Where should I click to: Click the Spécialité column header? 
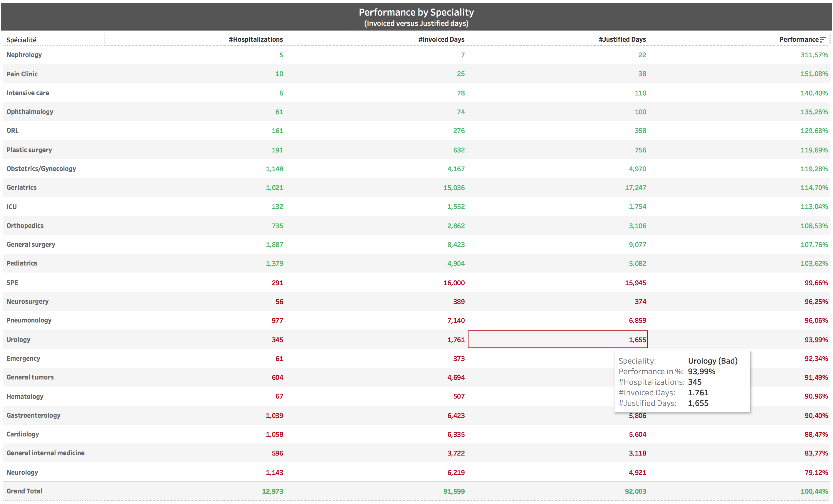pos(21,40)
